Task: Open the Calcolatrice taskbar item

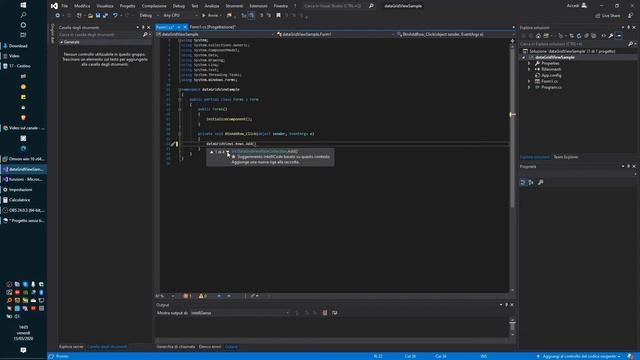Action: pyautogui.click(x=23, y=200)
